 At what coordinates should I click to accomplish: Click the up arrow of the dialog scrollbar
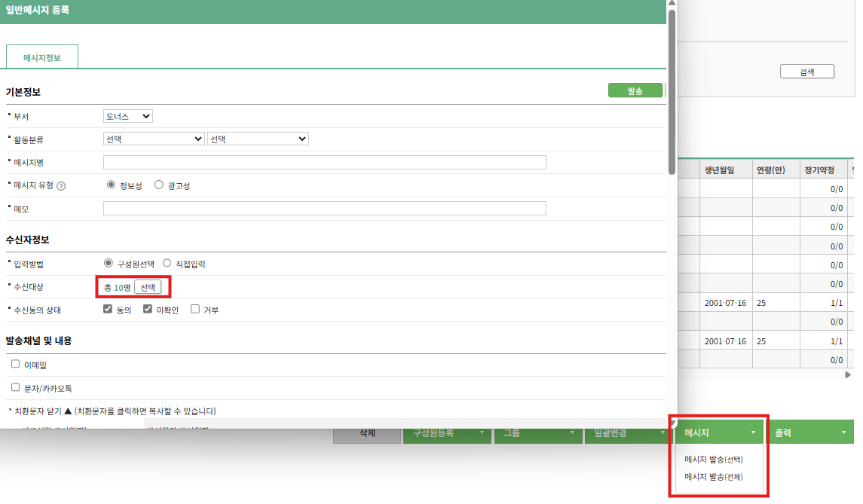pos(672,3)
